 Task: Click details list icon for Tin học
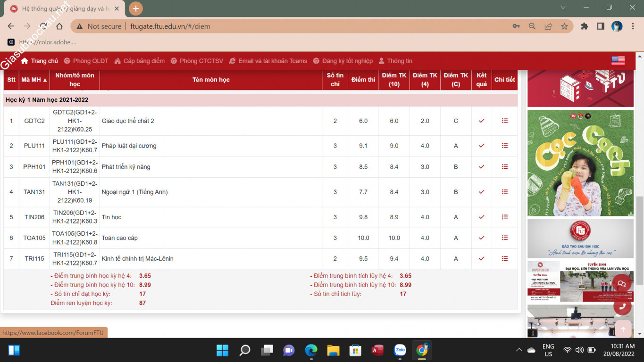[x=504, y=217]
